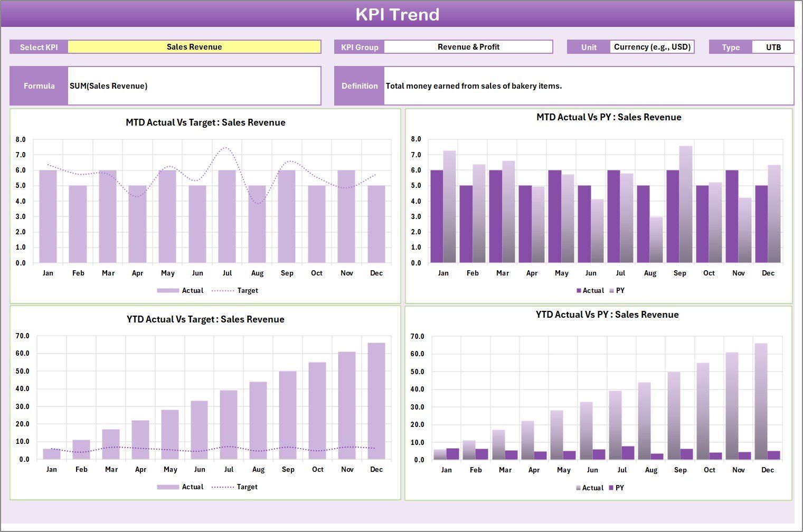Screen dimensions: 803x532
Task: Select the Dec bar in YTD Actual Vs Target chart
Action: coord(376,401)
